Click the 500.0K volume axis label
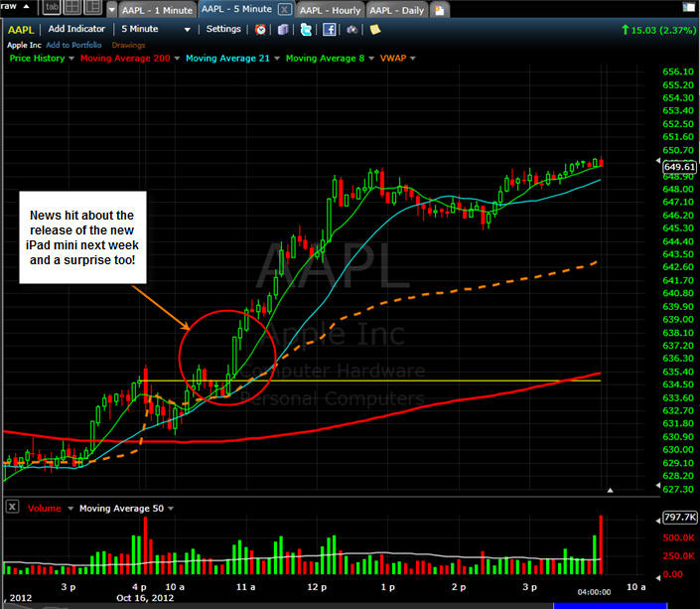The image size is (700, 609). [x=678, y=537]
